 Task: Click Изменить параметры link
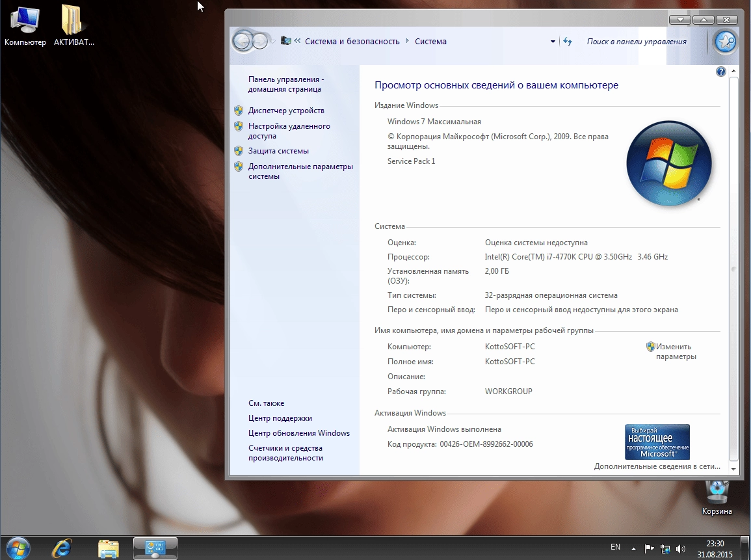coord(676,352)
